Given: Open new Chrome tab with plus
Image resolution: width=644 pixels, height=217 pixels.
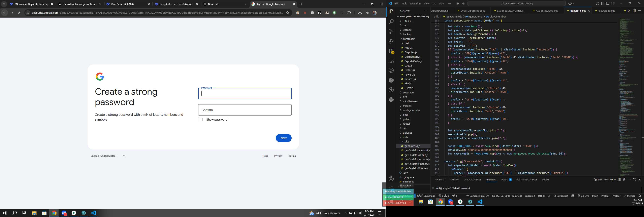Looking at the screenshot, I should (x=301, y=4).
